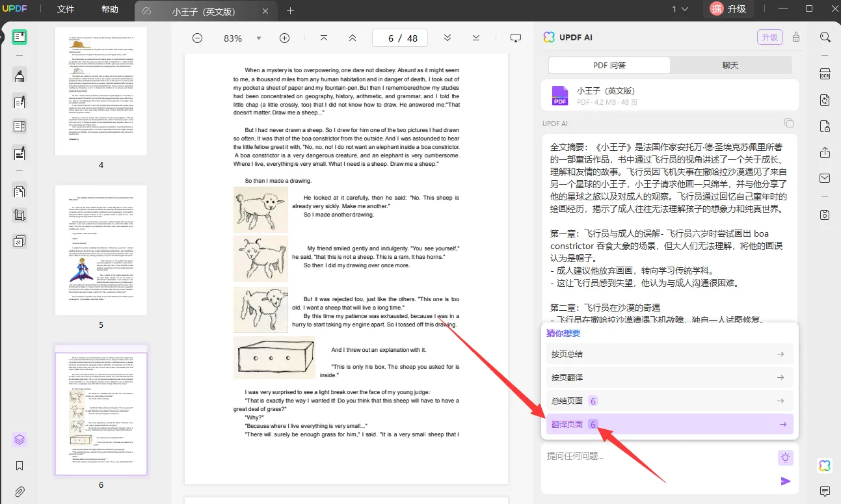
Task: Open the Redact tool in left sidebar
Action: pos(20,153)
